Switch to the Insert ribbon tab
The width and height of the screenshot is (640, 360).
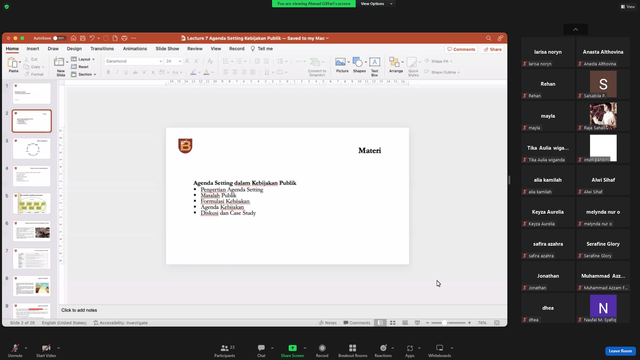pyautogui.click(x=33, y=49)
